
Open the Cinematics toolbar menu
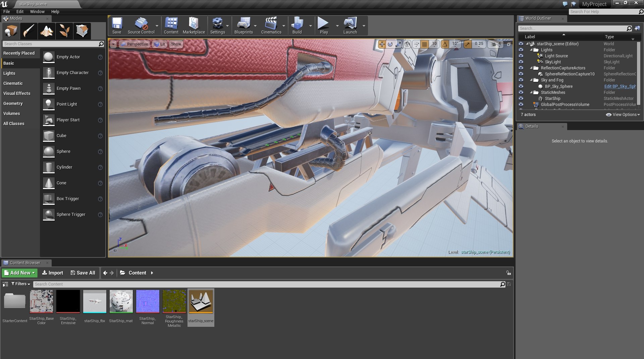click(271, 26)
